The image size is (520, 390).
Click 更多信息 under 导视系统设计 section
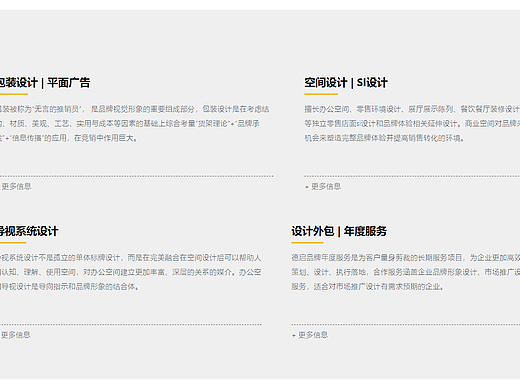(x=15, y=335)
